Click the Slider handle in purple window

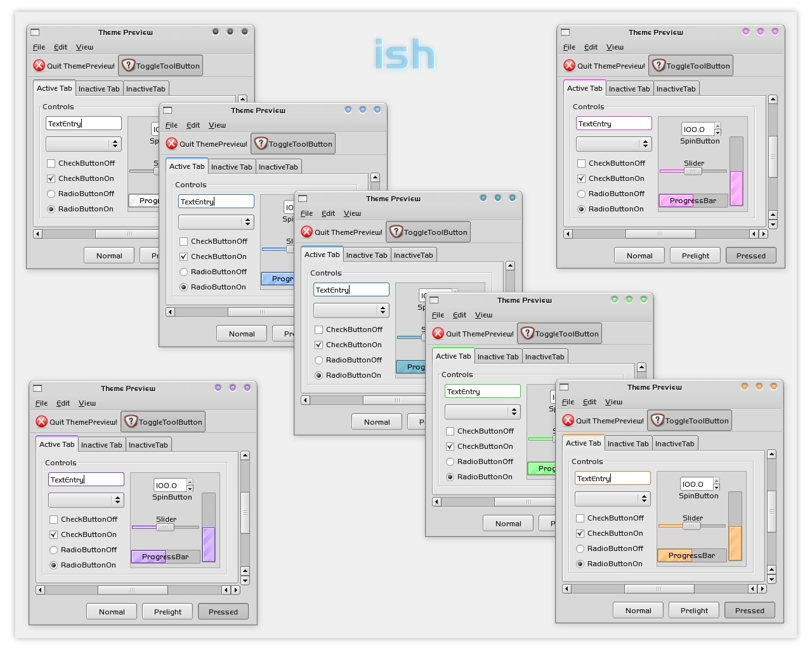165,527
